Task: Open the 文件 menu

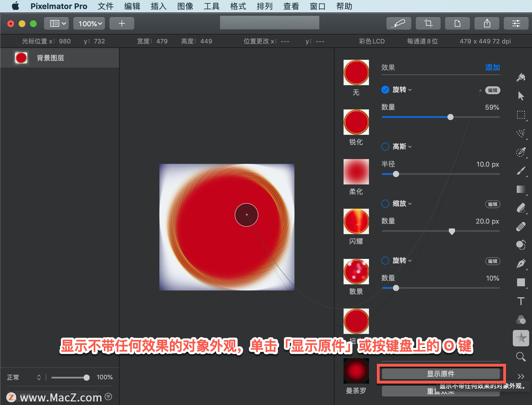Action: 105,6
